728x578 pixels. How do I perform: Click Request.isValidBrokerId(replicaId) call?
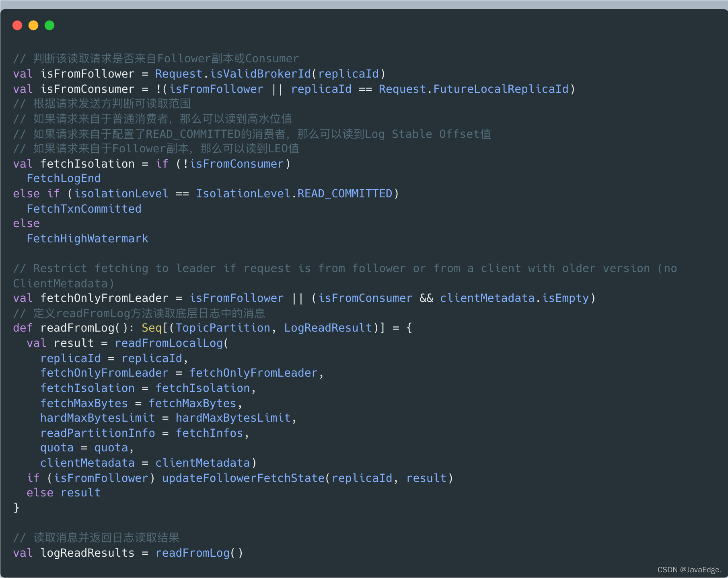270,74
